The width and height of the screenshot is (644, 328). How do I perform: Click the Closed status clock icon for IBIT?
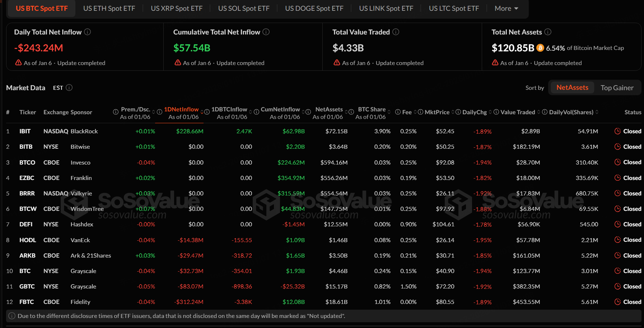pyautogui.click(x=617, y=131)
